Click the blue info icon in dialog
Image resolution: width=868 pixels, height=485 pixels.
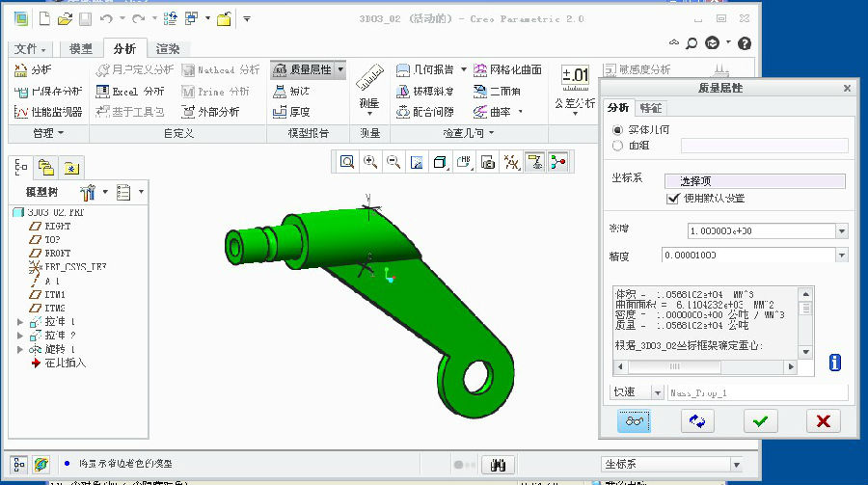click(x=834, y=363)
